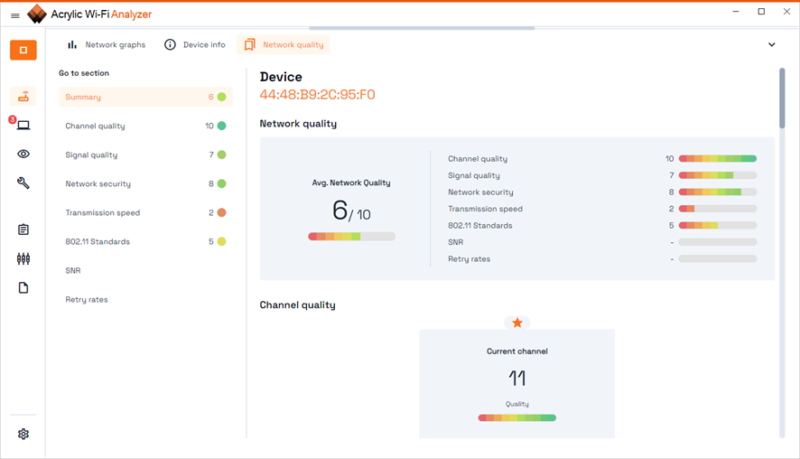800x459 pixels.
Task: Click the orange stop monitoring button
Action: [x=23, y=50]
